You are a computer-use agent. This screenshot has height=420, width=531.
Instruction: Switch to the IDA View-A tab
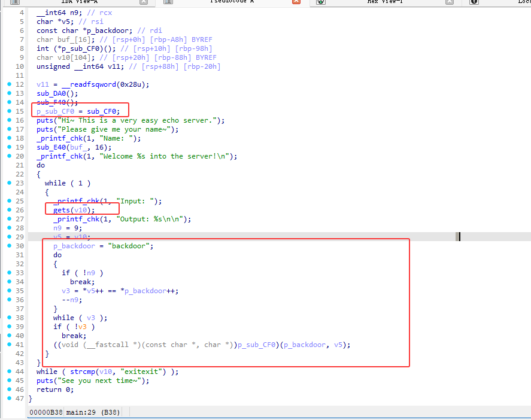(x=79, y=2)
